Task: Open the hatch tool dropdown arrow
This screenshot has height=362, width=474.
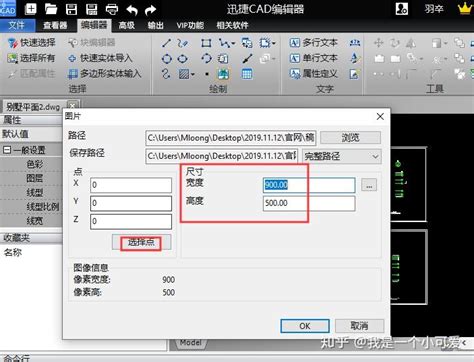Action: (193, 74)
